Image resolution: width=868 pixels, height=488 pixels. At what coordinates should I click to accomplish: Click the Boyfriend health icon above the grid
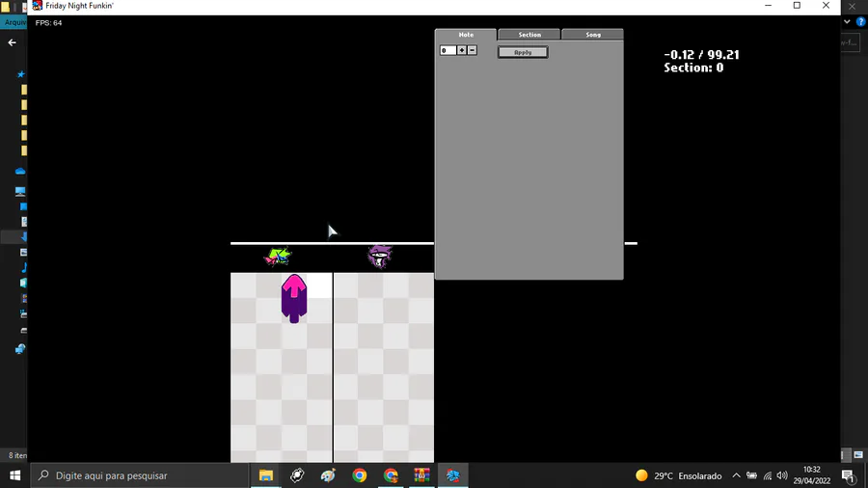(278, 257)
